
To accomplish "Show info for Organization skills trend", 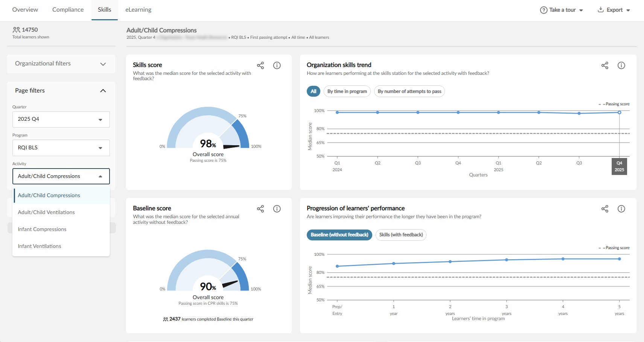I will coord(621,65).
